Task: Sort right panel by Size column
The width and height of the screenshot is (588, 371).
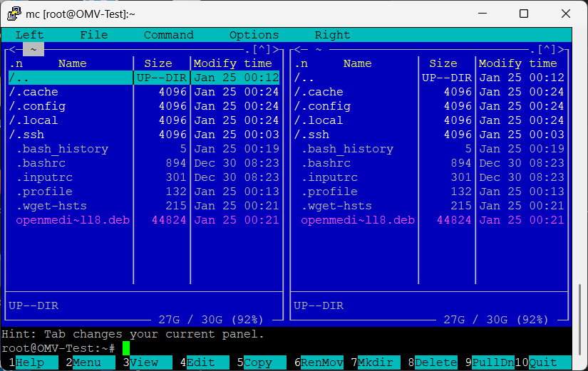Action: pyautogui.click(x=443, y=63)
